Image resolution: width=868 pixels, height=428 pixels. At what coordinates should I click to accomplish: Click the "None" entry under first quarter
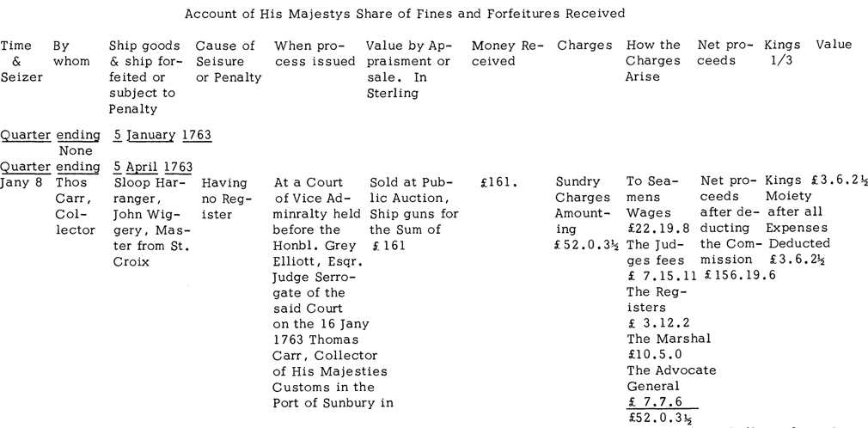click(76, 151)
